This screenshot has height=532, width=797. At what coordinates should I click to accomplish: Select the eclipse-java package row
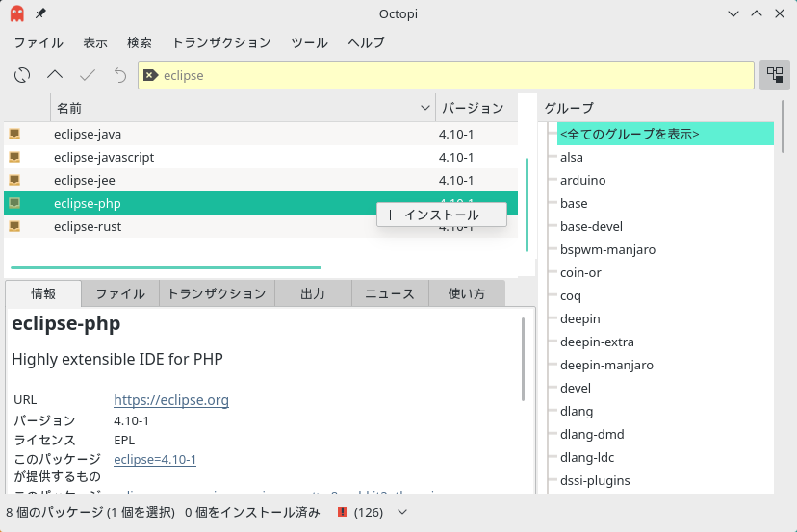point(261,134)
